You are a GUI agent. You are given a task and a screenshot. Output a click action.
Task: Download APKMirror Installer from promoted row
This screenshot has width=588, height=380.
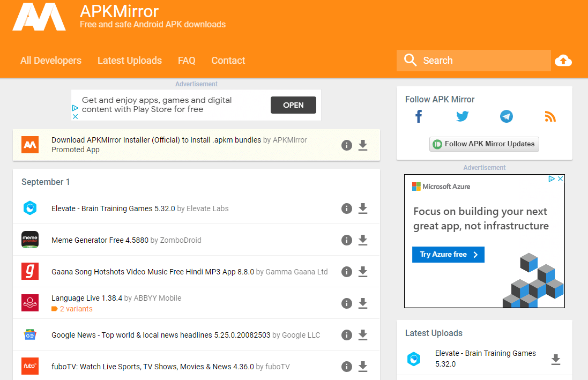coord(363,145)
